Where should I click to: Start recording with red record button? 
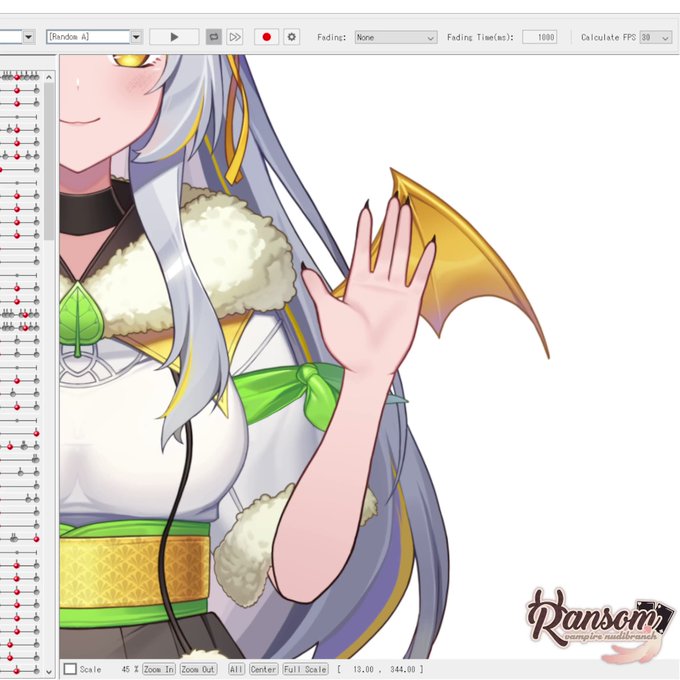point(266,37)
